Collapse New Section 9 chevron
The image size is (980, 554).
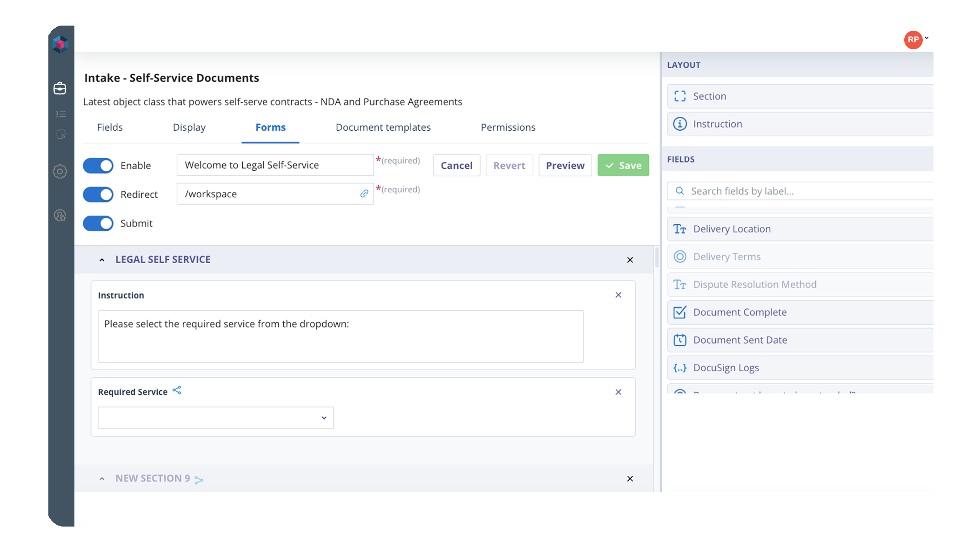pyautogui.click(x=102, y=479)
